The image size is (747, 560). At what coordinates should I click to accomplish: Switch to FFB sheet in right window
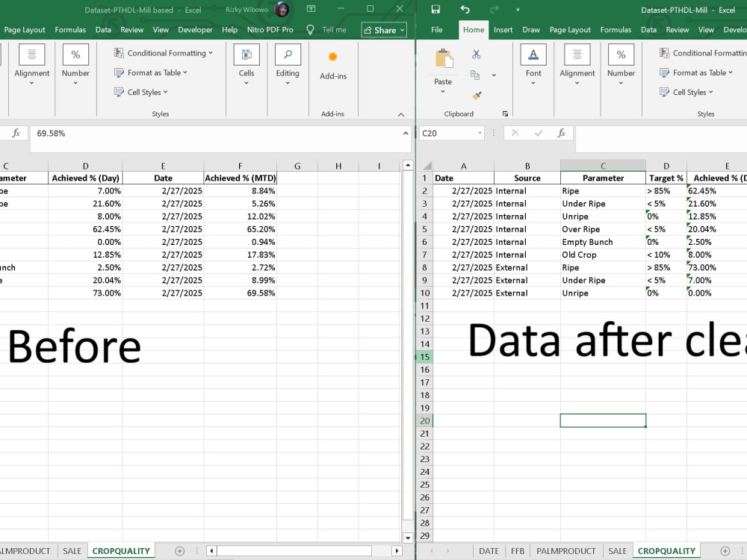(x=518, y=551)
